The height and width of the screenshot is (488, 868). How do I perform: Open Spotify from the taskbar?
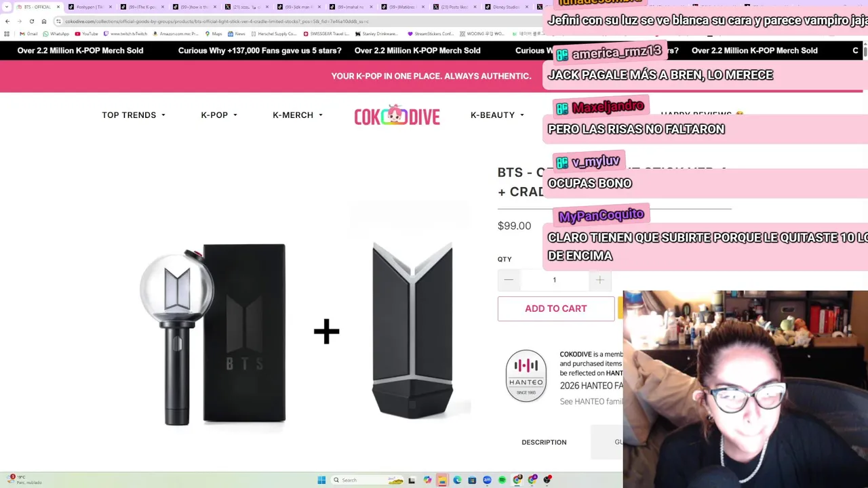[502, 480]
